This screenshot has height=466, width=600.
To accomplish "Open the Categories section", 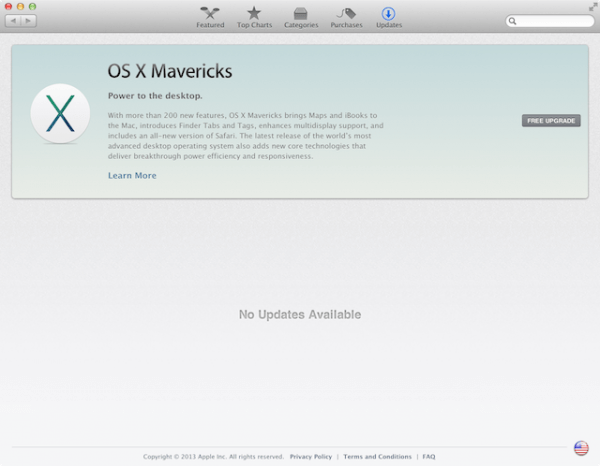I will click(x=301, y=18).
